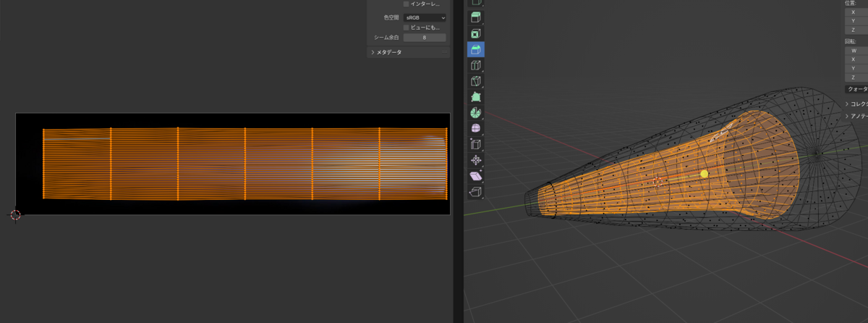
Task: Expand the メタデータ panel
Action: [x=409, y=52]
